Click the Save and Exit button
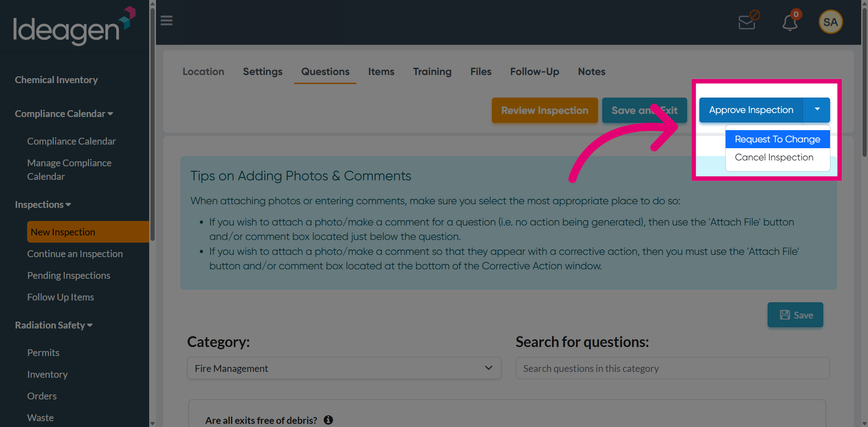The image size is (868, 427). click(644, 110)
